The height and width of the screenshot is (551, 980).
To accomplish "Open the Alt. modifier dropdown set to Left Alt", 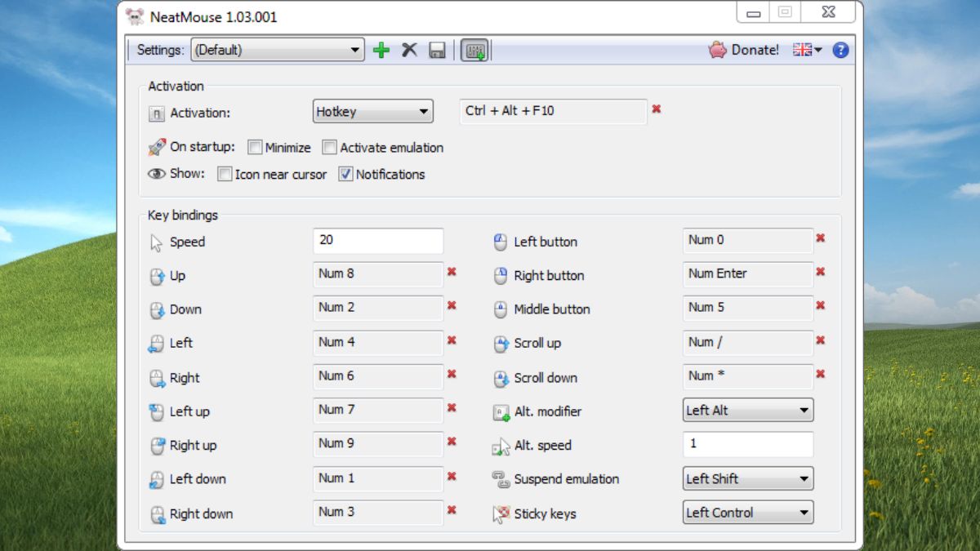I will (748, 411).
